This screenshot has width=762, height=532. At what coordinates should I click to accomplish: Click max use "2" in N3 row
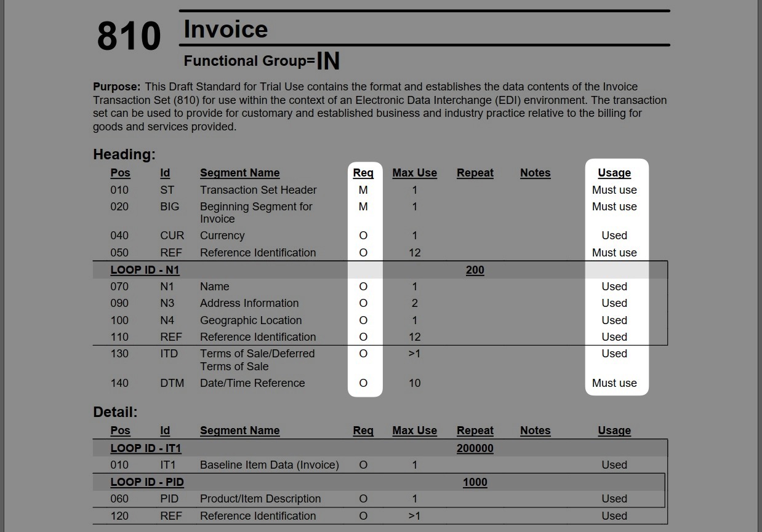click(415, 303)
